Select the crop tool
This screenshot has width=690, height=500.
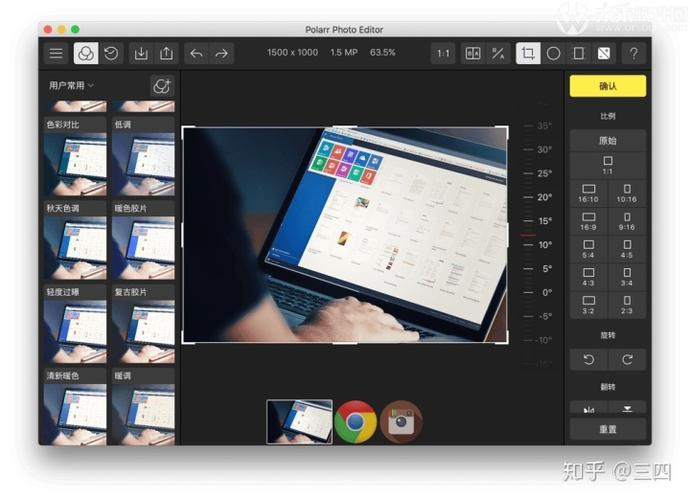point(528,54)
